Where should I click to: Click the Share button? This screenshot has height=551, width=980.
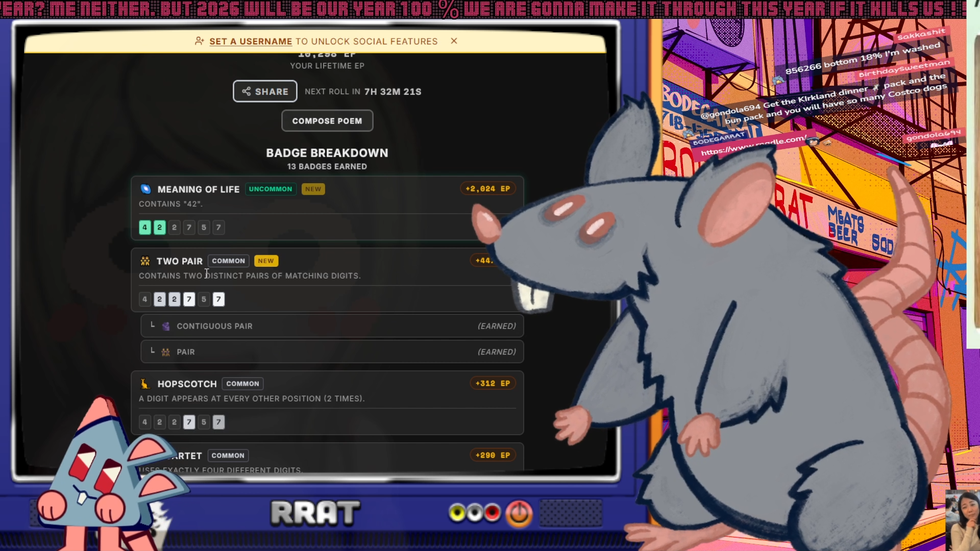265,91
